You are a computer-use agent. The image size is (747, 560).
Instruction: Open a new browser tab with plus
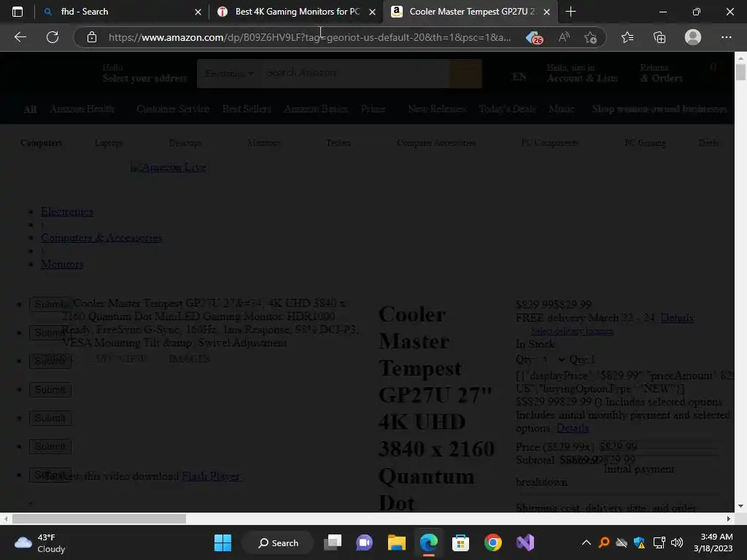pyautogui.click(x=570, y=12)
